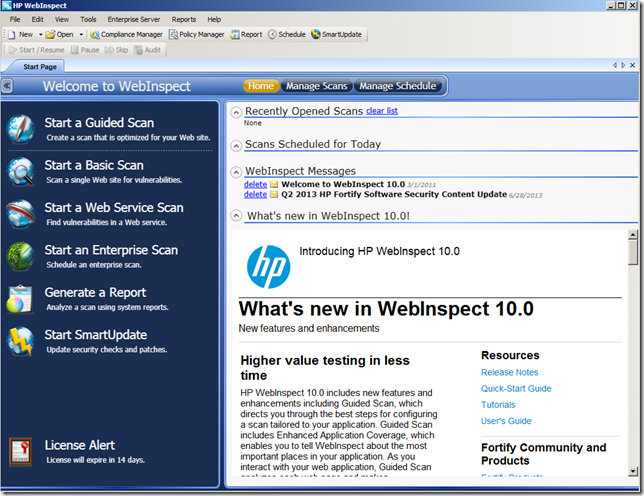Image resolution: width=644 pixels, height=496 pixels.
Task: Click the news pane scroll up arrow
Action: tap(633, 234)
